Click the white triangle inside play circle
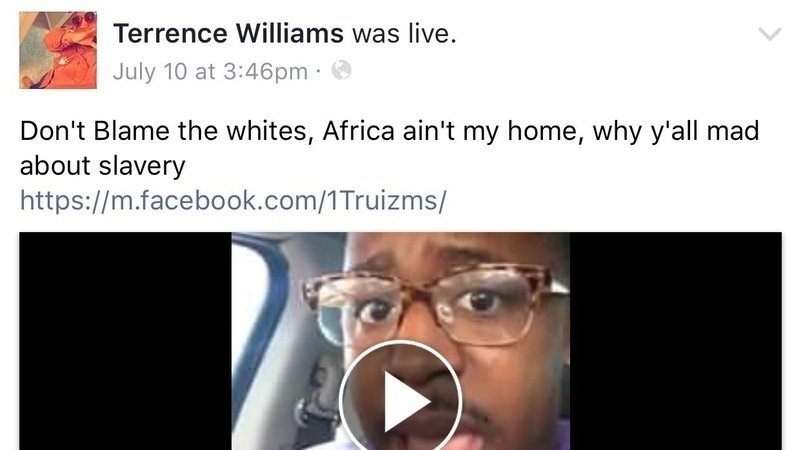The width and height of the screenshot is (800, 450). [406, 402]
